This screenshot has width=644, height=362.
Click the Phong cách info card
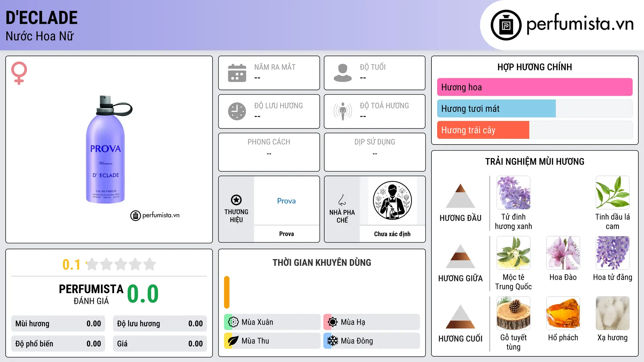coord(269,152)
